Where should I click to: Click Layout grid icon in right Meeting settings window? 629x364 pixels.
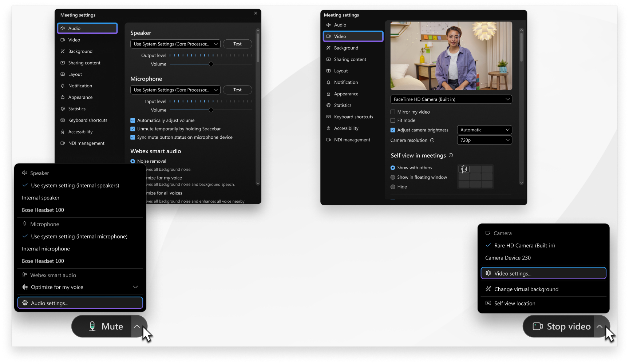click(x=328, y=71)
